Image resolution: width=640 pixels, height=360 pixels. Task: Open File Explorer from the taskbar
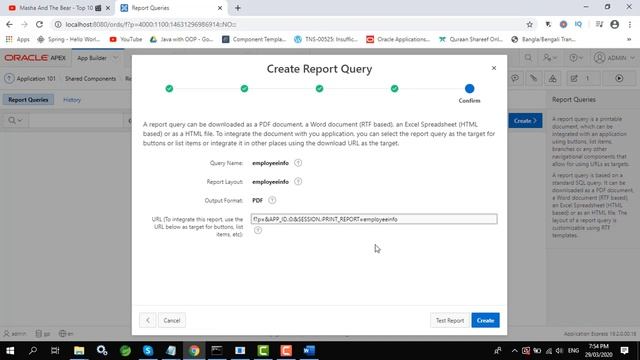click(x=79, y=350)
